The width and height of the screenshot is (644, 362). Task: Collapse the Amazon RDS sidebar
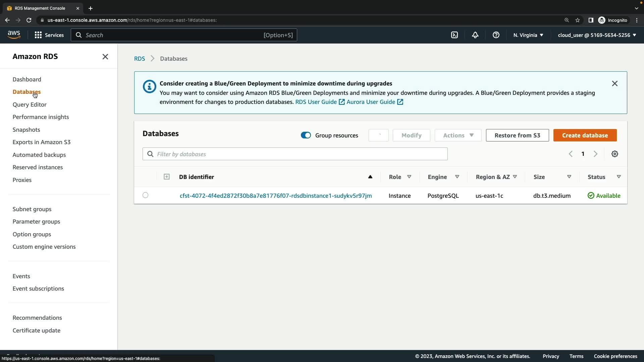tap(105, 57)
